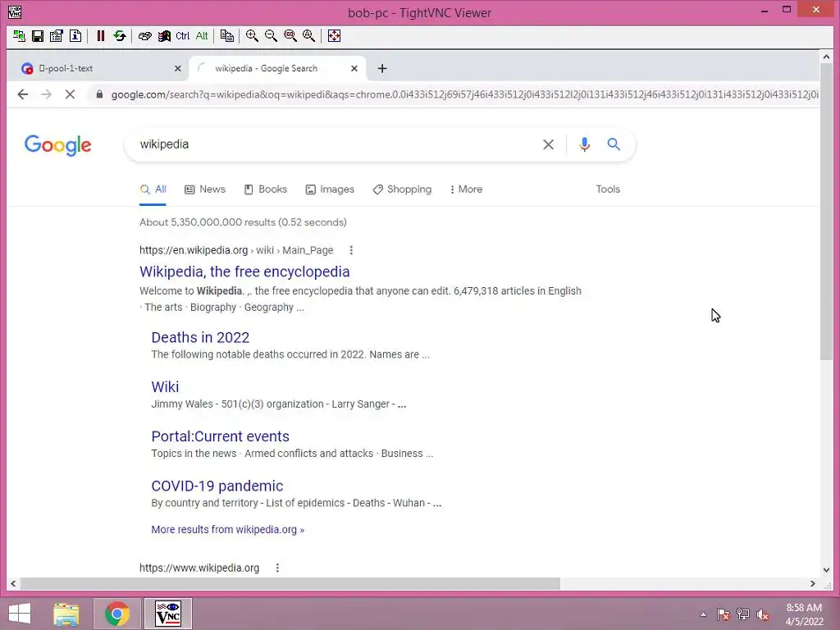Viewport: 840px width, 630px height.
Task: Click the padlock site info icon
Action: point(99,95)
